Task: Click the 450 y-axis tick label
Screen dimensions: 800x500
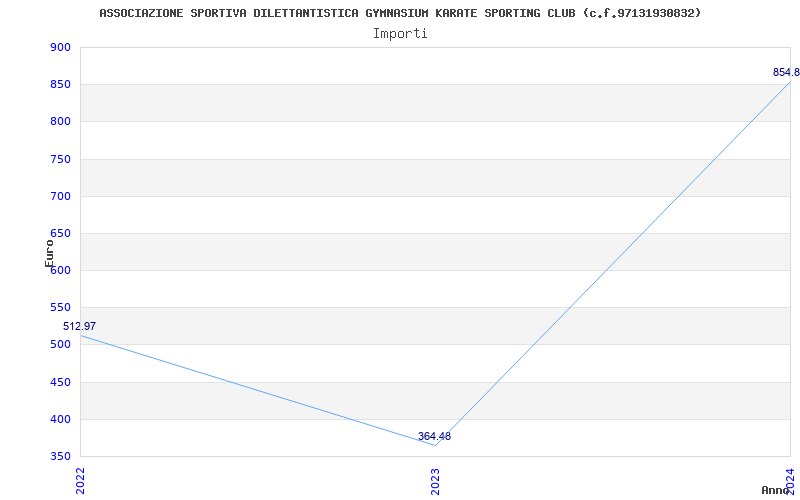Action: click(x=60, y=383)
